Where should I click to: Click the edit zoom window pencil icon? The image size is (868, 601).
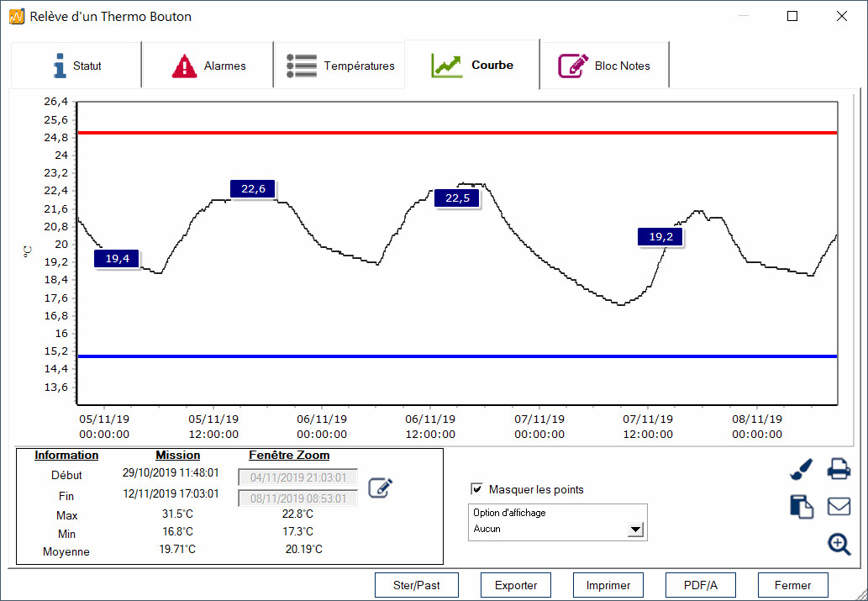(381, 488)
